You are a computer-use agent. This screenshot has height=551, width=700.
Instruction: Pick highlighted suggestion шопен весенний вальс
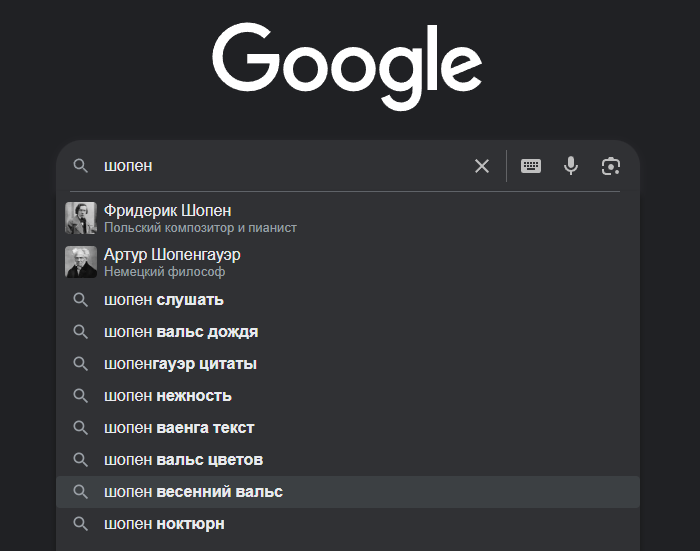pyautogui.click(x=348, y=492)
